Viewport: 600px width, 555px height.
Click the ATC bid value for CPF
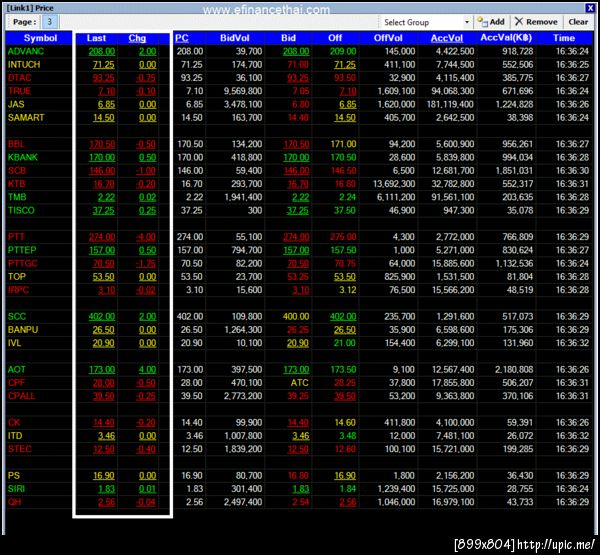tap(299, 383)
